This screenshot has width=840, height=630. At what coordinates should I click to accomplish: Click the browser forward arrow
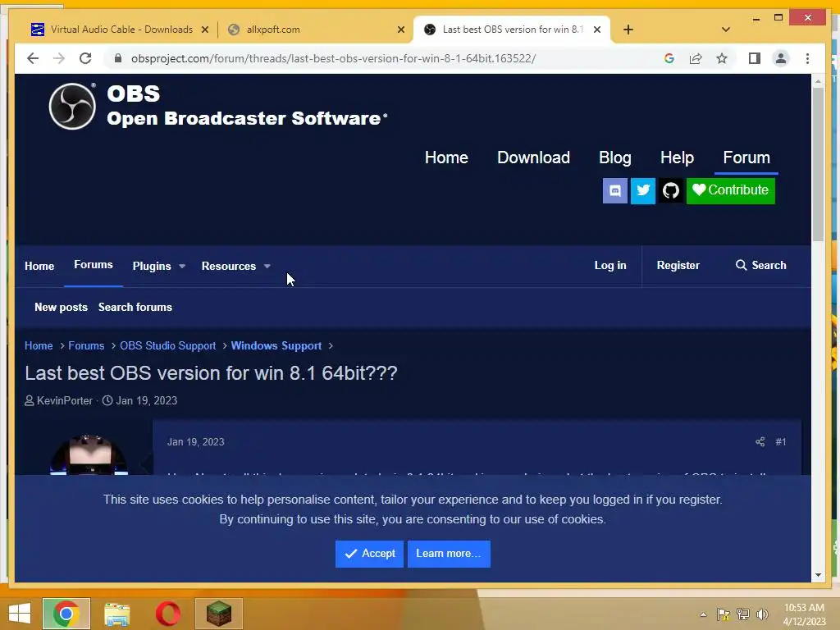click(x=59, y=58)
